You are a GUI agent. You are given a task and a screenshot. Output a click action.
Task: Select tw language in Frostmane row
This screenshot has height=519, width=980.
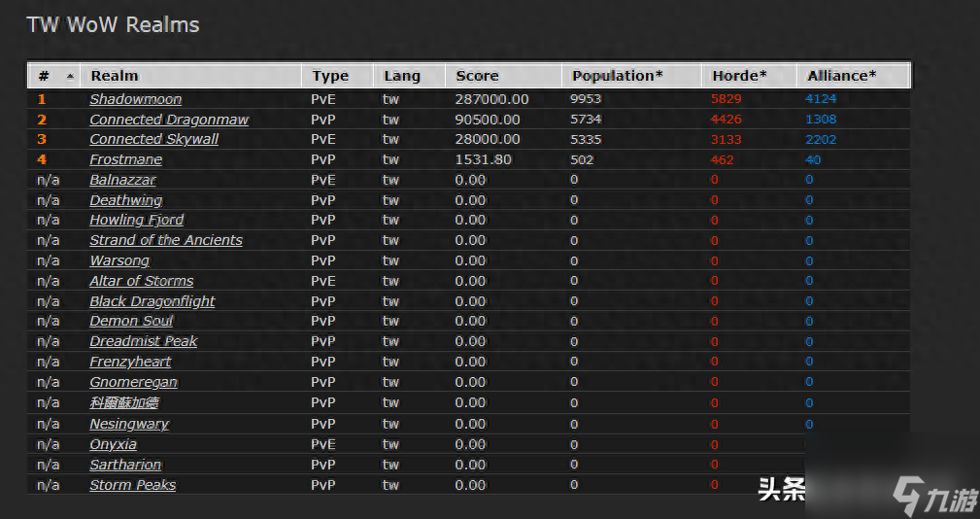(x=390, y=159)
